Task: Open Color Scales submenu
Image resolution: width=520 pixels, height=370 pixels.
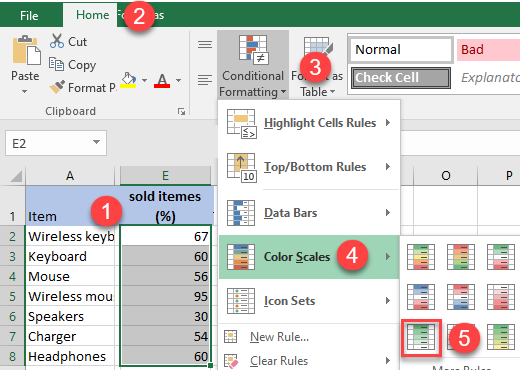Action: [309, 257]
